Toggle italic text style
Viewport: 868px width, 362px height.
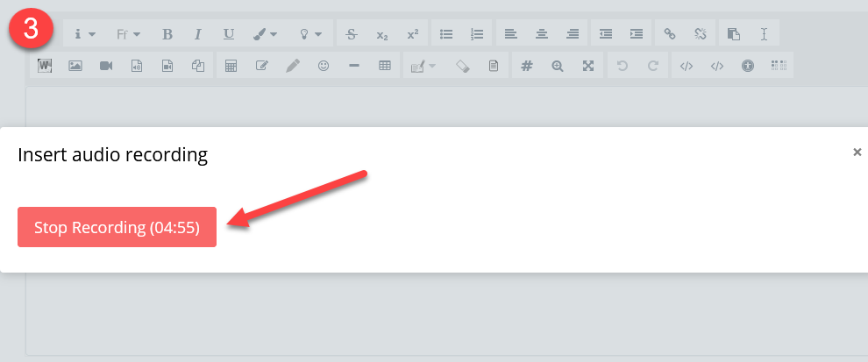[x=198, y=34]
